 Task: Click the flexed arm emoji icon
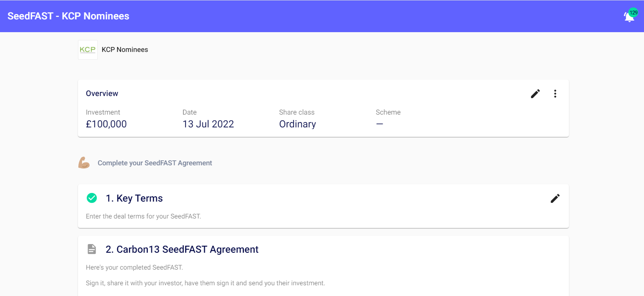point(84,163)
